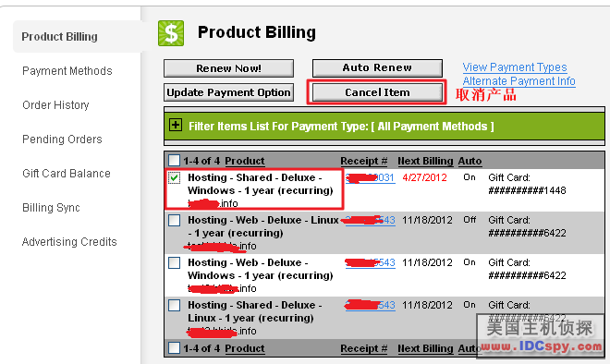Open Billing Sync page
Screen dimensions: 610x364
pyautogui.click(x=51, y=208)
